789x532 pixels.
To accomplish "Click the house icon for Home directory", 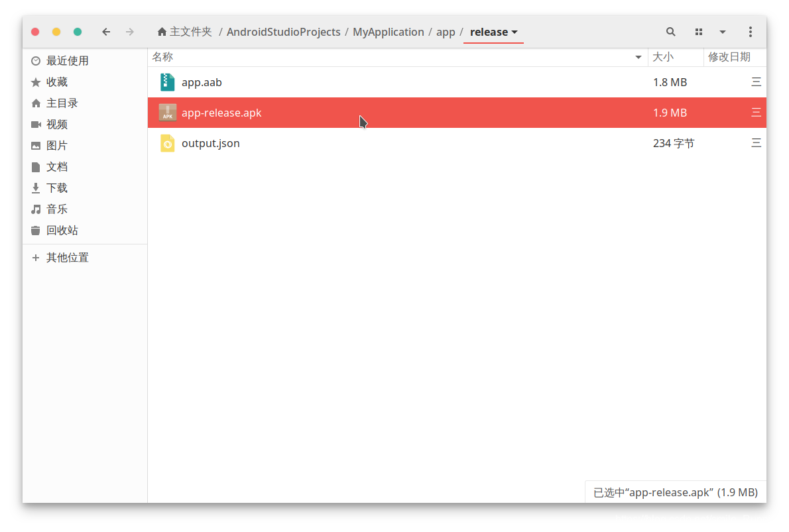I will coord(36,103).
